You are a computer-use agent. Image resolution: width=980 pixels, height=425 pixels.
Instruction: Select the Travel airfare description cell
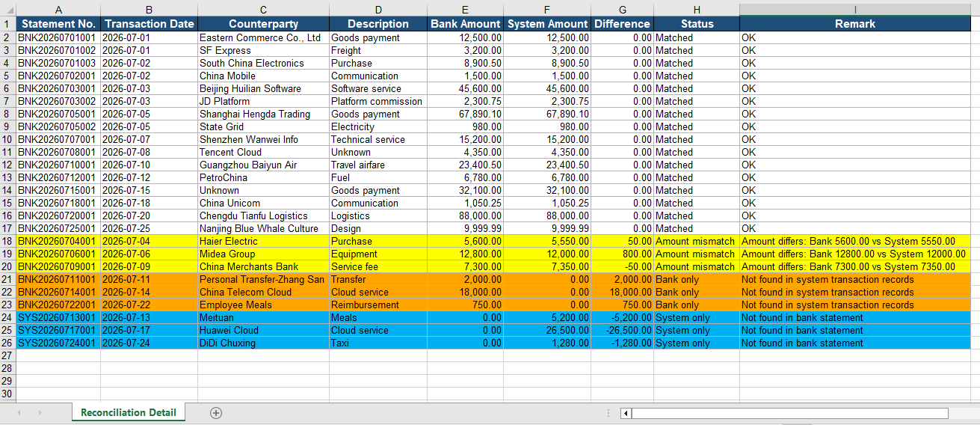click(378, 165)
